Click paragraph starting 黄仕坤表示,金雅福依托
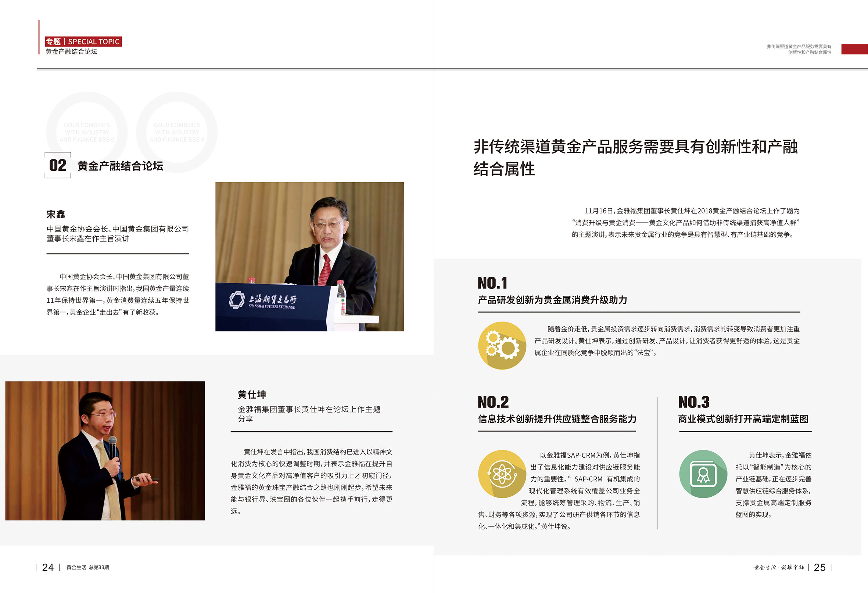 (x=774, y=485)
